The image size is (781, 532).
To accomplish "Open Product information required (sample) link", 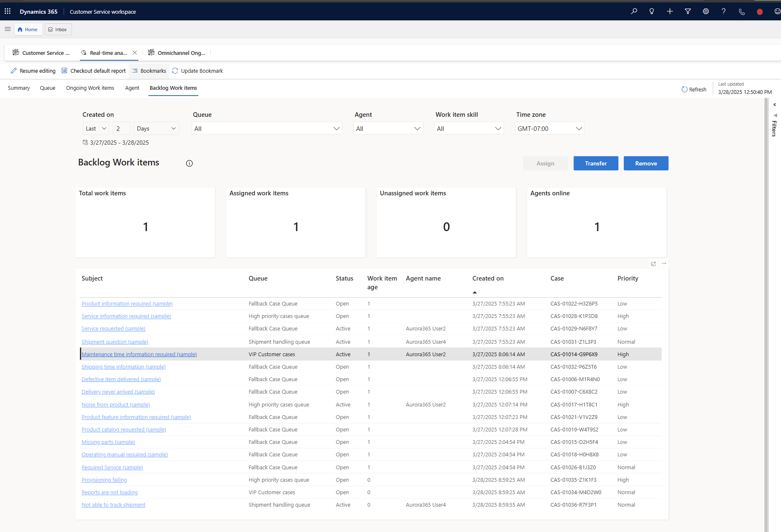I will coord(127,304).
